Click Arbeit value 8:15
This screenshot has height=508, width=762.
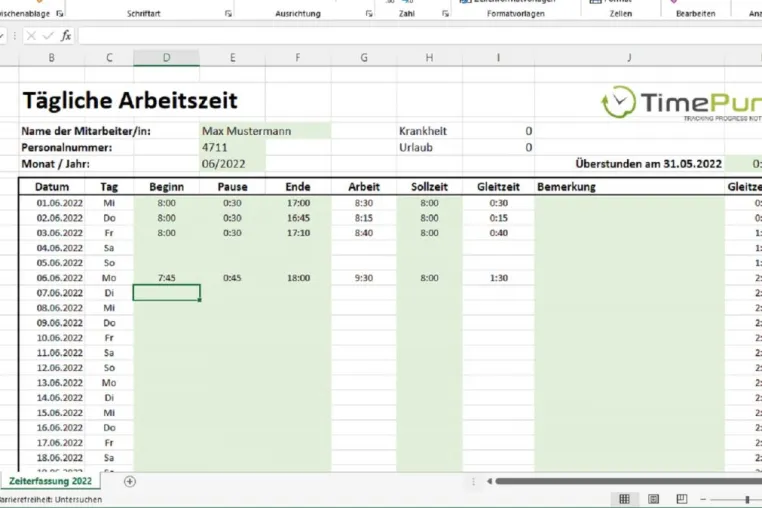tap(364, 218)
